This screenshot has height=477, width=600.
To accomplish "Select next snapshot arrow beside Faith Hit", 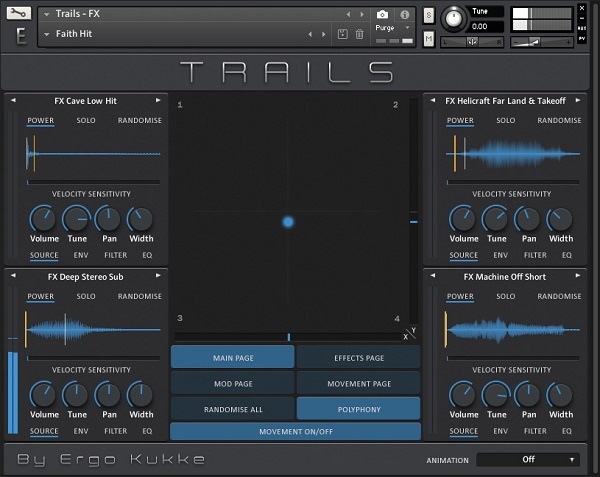I will 324,34.
